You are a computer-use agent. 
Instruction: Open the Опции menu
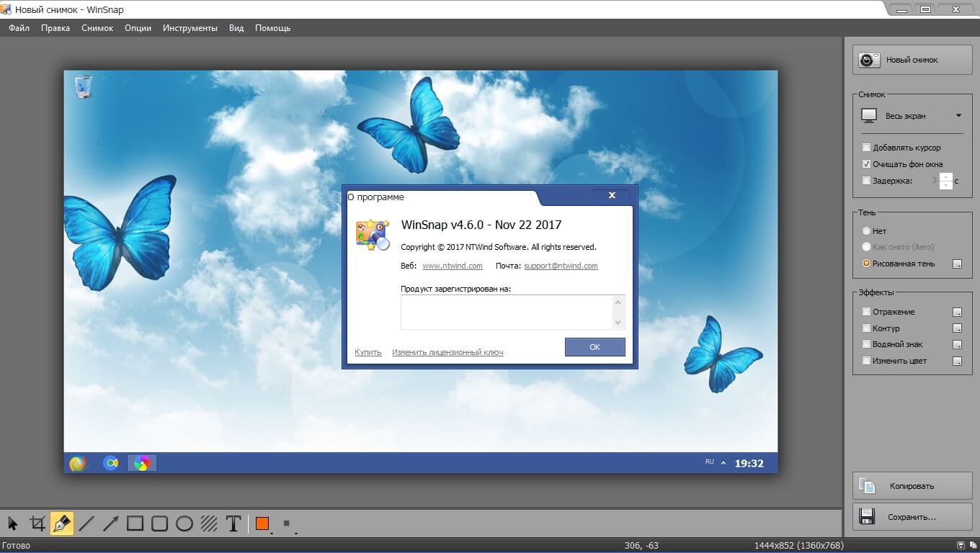(138, 28)
